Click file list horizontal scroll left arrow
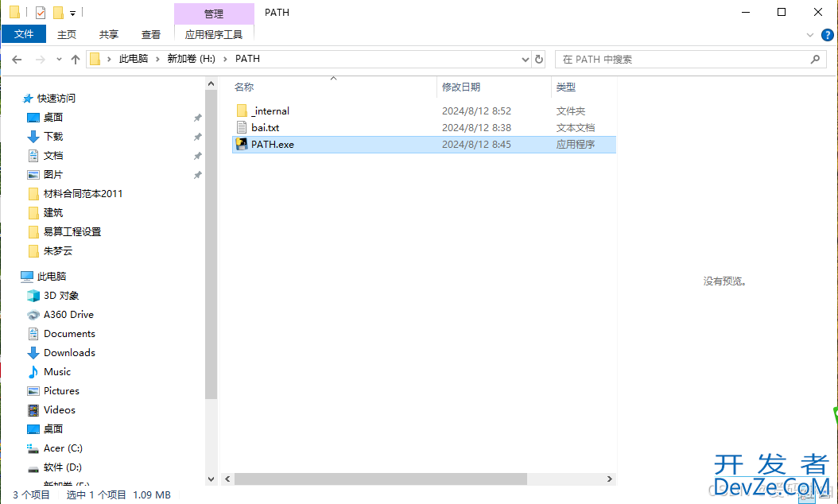Screen dimensions: 838x504 [227, 479]
